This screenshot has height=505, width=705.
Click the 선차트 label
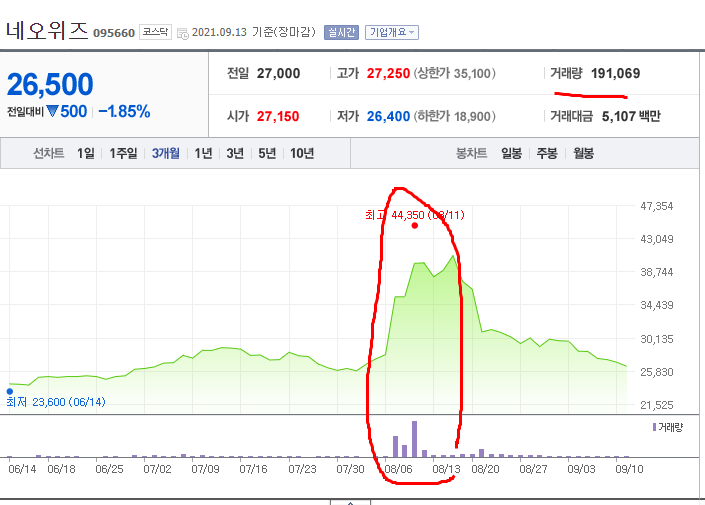click(x=49, y=153)
